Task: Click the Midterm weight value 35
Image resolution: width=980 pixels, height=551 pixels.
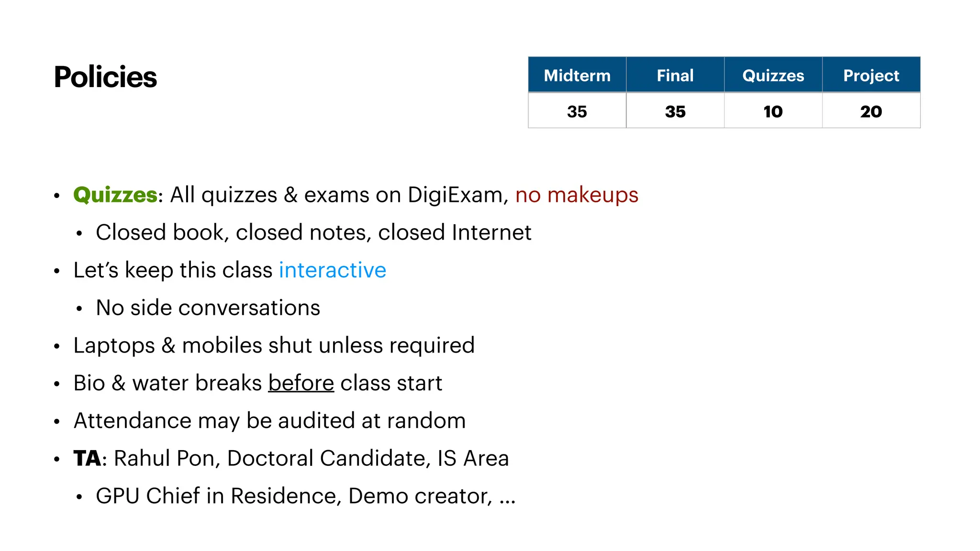Action: [x=577, y=111]
